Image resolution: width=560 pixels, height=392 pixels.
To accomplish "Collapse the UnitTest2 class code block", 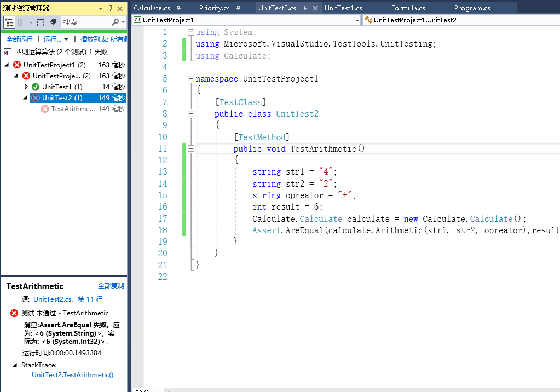I will 190,114.
